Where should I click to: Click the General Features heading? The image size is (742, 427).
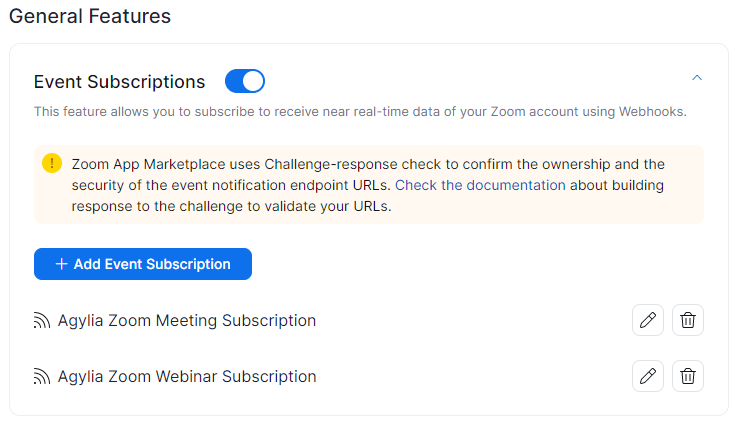click(90, 16)
